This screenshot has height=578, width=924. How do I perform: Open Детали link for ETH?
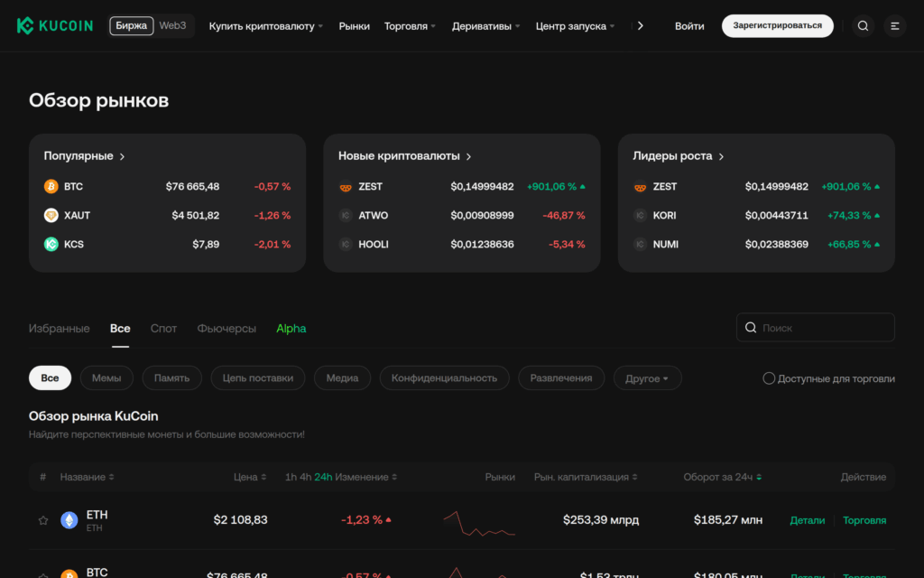click(808, 520)
